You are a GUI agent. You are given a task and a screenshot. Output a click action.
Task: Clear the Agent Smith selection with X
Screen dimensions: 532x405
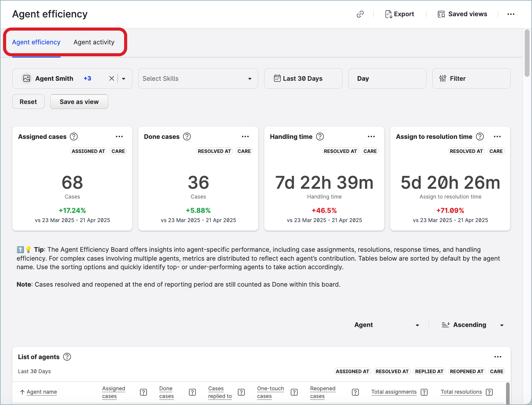112,79
